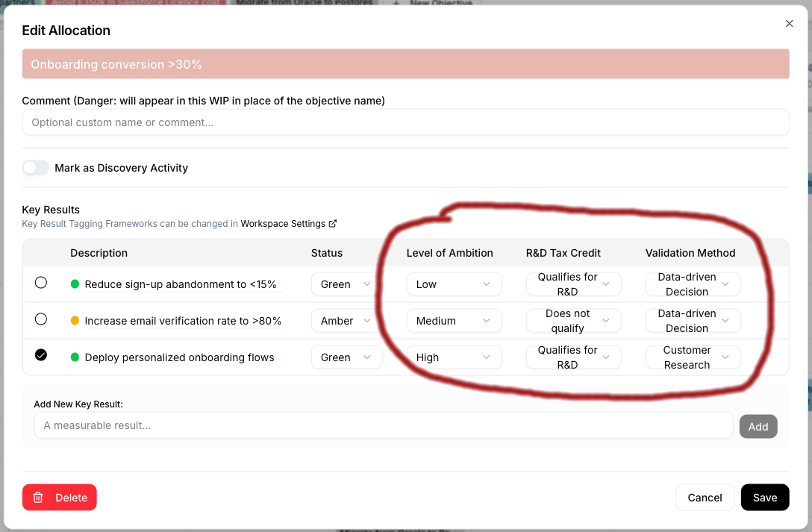Click the trash icon inside the Delete button

37,497
